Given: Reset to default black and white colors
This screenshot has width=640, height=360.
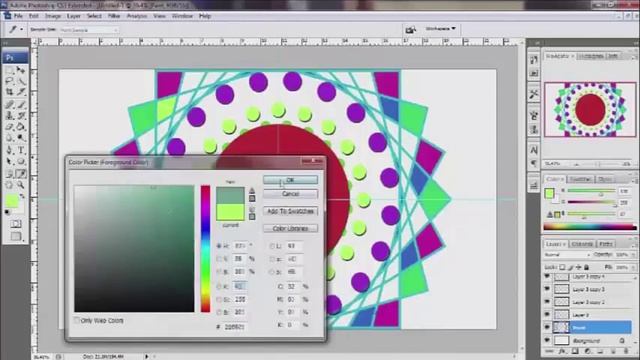Looking at the screenshot, I should click(7, 212).
